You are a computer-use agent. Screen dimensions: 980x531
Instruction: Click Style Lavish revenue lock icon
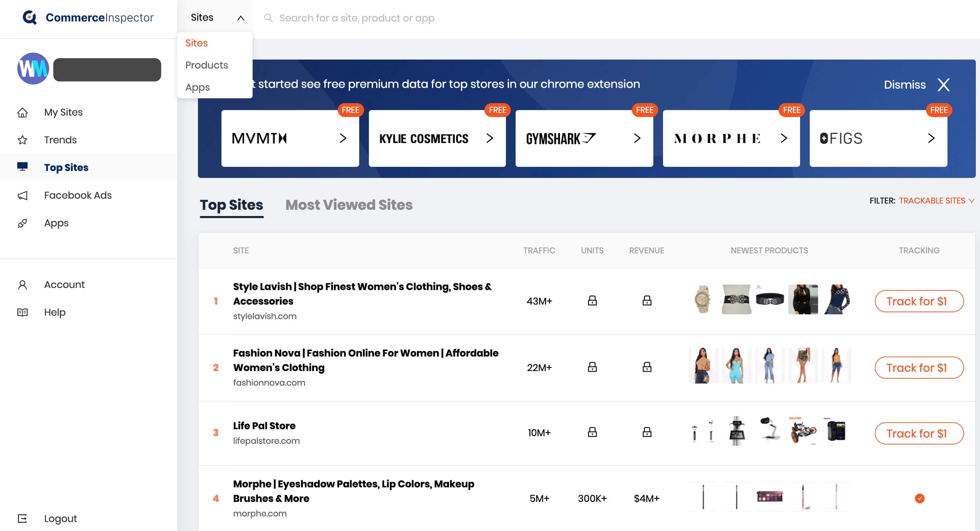pyautogui.click(x=647, y=301)
